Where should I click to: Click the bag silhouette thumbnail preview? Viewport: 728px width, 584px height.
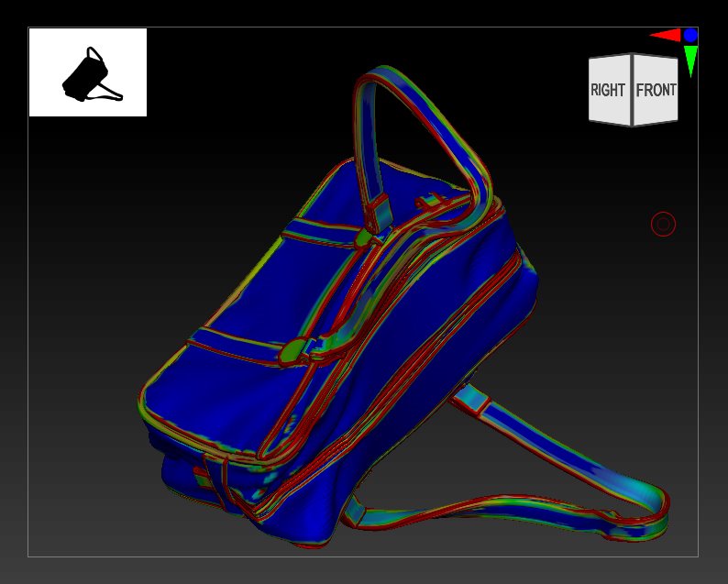[88, 72]
